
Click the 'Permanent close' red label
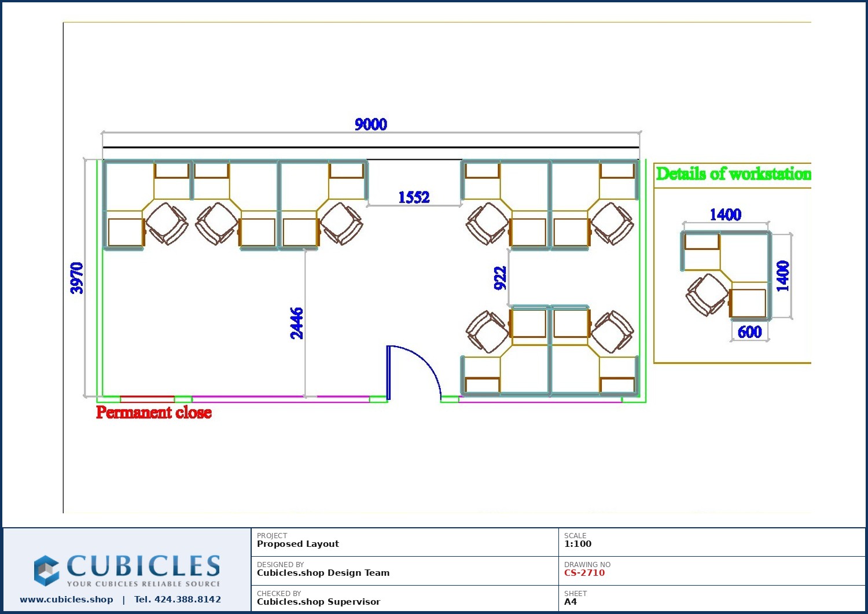154,413
